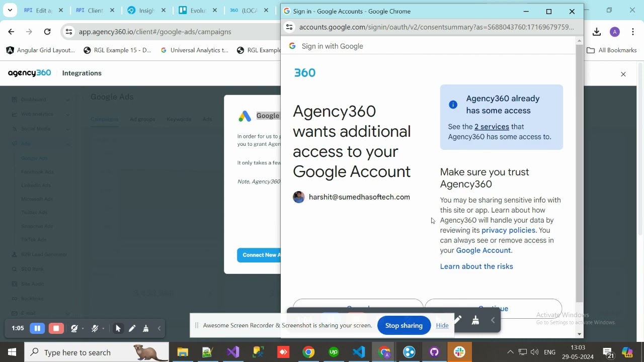
Task: Go forward in the main browser window
Action: click(x=29, y=32)
